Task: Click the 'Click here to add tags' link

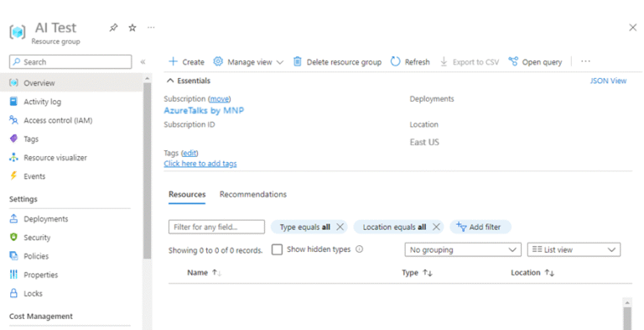Action: point(200,164)
